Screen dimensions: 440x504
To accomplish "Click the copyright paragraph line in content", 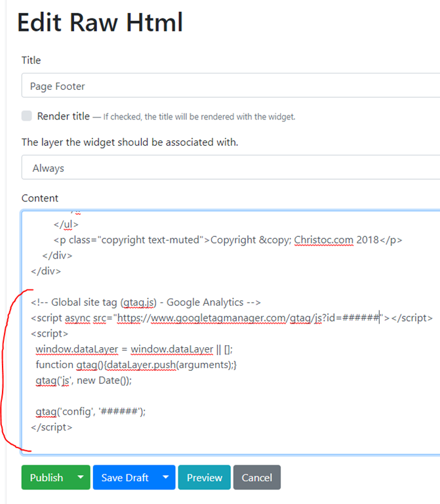I will coord(228,240).
